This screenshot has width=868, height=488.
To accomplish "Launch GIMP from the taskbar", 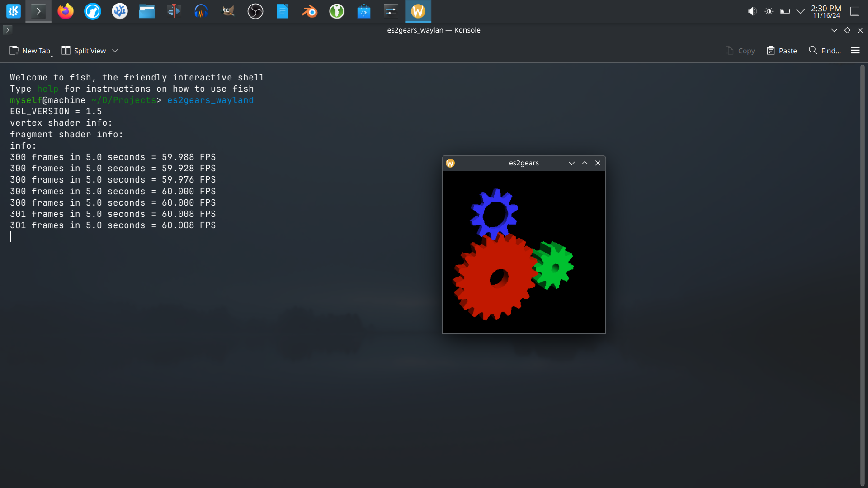I will point(228,11).
